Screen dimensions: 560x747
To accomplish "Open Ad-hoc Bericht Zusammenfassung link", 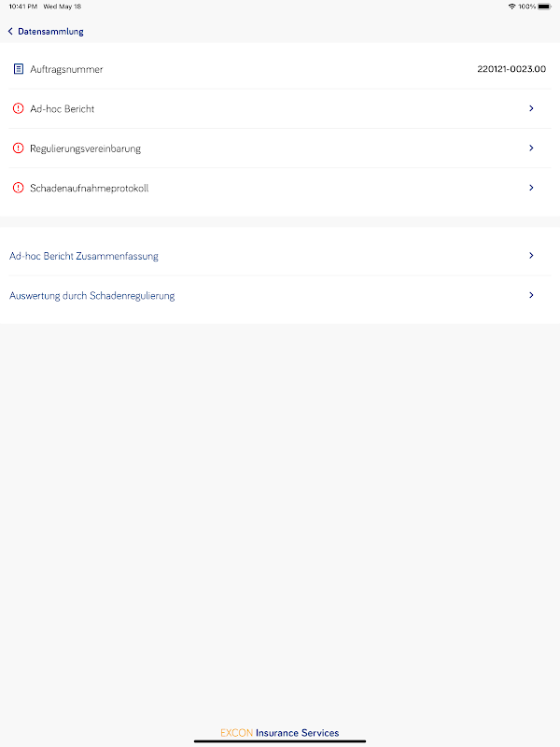I will pyautogui.click(x=84, y=256).
